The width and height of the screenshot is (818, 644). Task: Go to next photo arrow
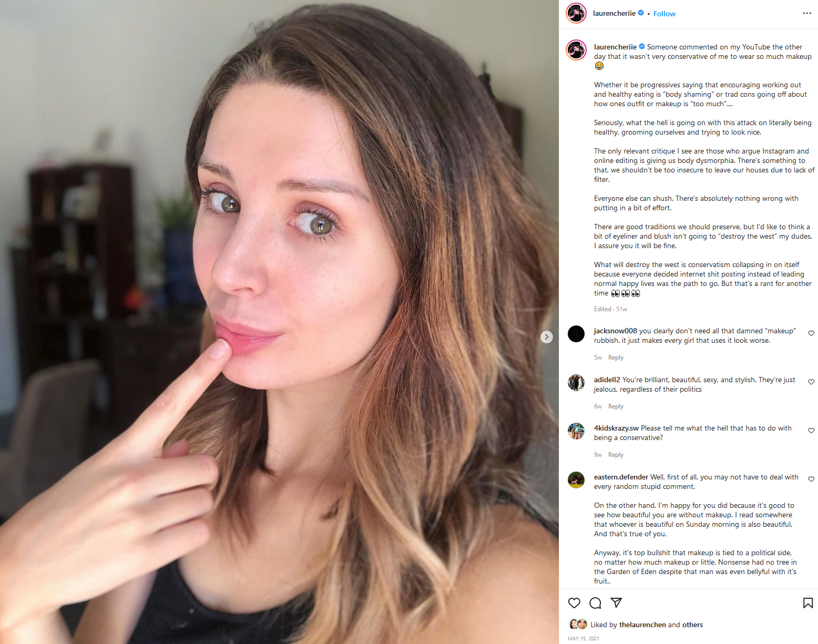[x=547, y=337]
